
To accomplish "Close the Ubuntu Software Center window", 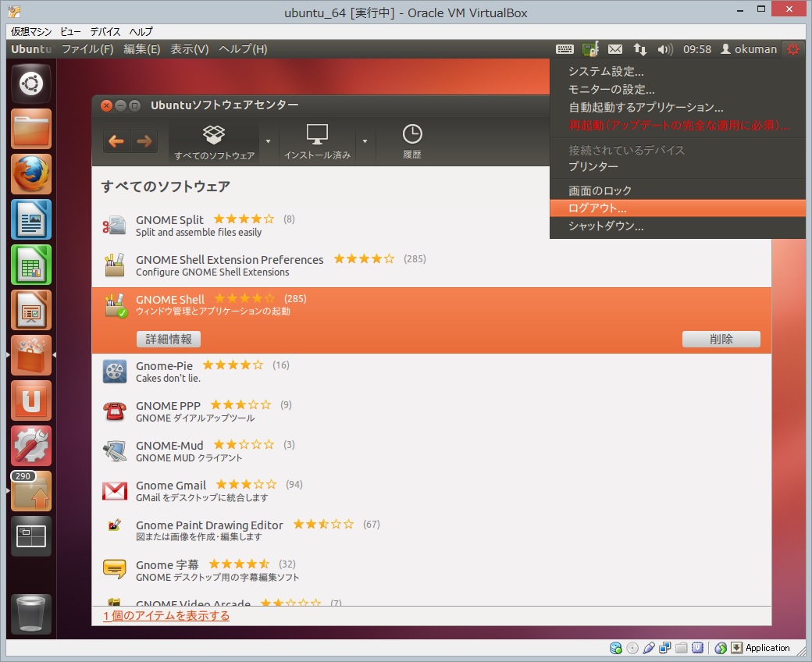I will click(106, 105).
